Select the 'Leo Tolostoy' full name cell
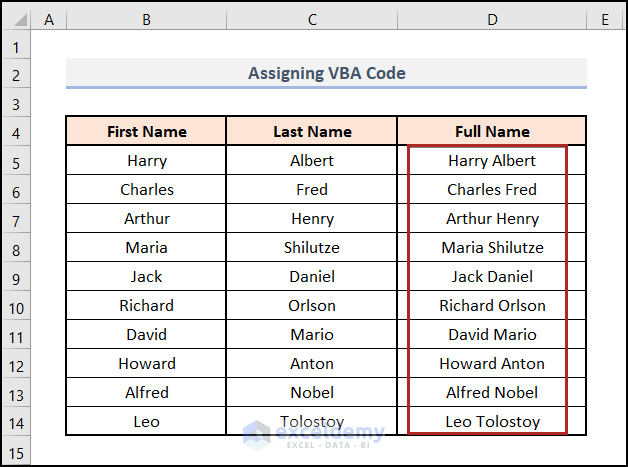Image resolution: width=628 pixels, height=467 pixels. (x=491, y=421)
